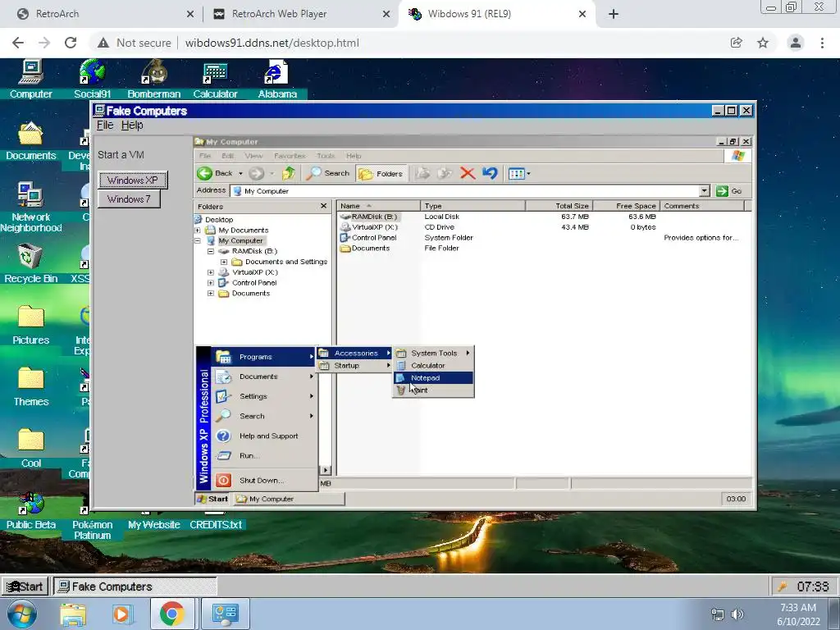This screenshot has width=840, height=630.
Task: Open the Computer desktop icon
Action: [30, 80]
